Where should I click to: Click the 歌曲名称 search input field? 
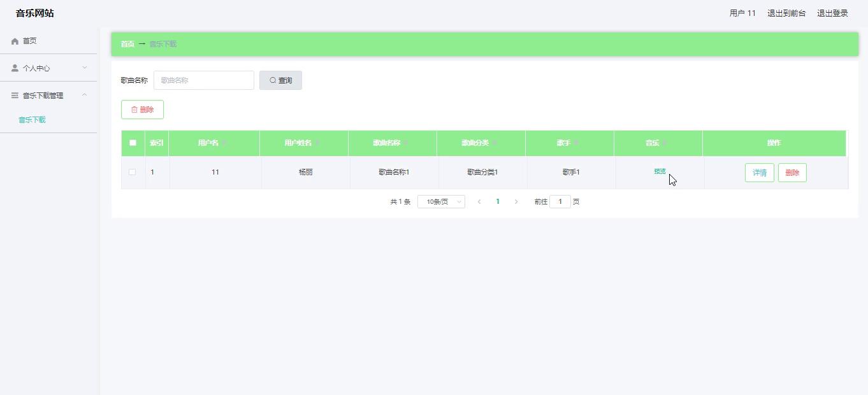203,80
